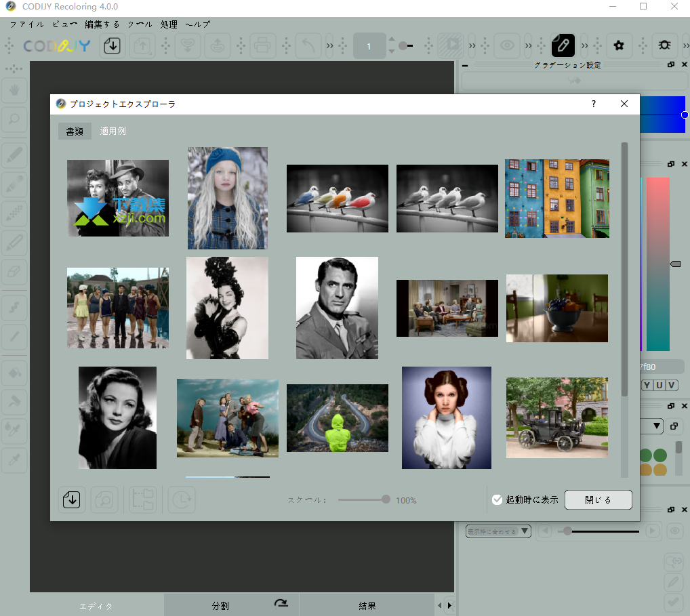
Task: Expand toolbar overflow chevron after pen icon
Action: (585, 46)
